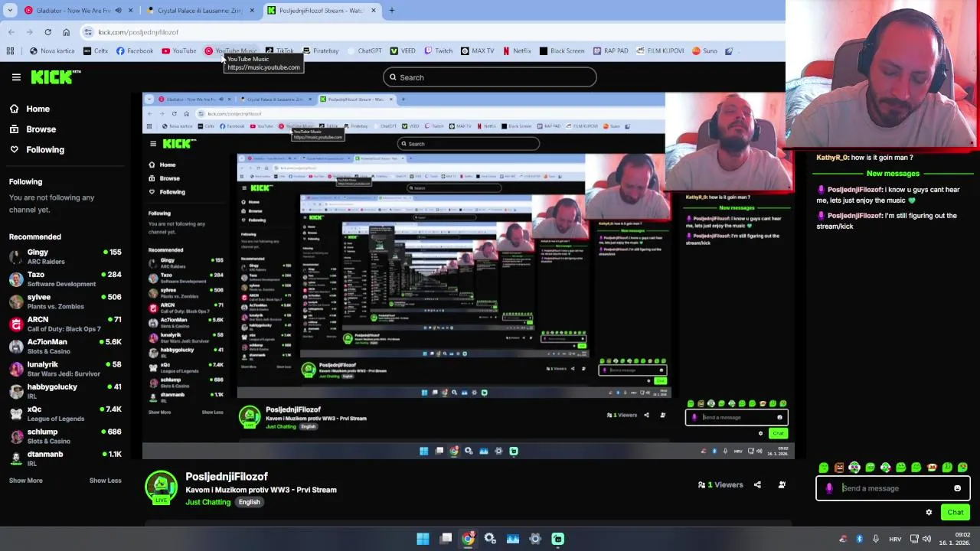The image size is (980, 551).
Task: Open the site info icon in address bar
Action: point(89,32)
